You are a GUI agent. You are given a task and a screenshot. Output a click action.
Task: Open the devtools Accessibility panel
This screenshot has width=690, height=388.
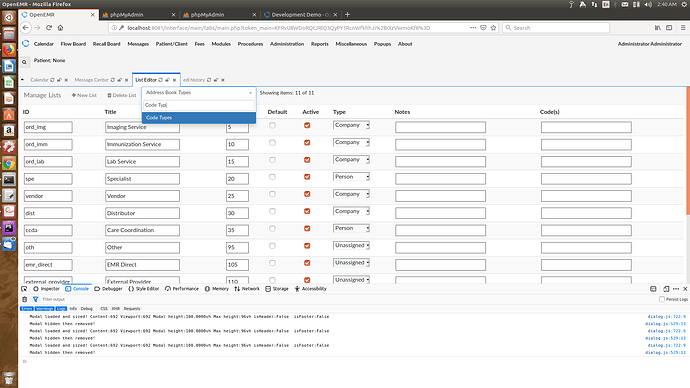pos(311,289)
